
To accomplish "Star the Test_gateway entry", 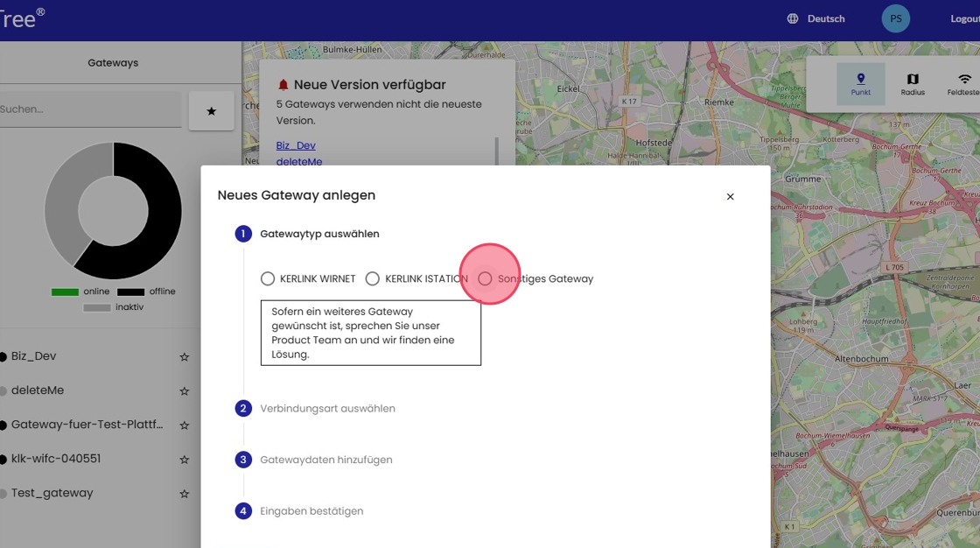I will [x=184, y=494].
